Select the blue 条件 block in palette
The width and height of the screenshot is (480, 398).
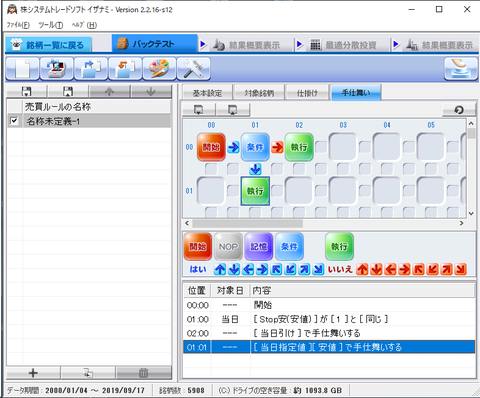(289, 247)
